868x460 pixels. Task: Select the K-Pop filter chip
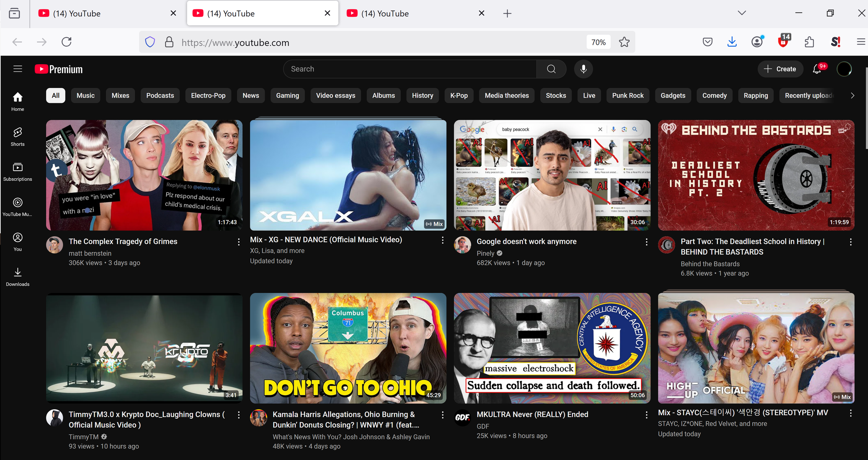click(x=459, y=96)
